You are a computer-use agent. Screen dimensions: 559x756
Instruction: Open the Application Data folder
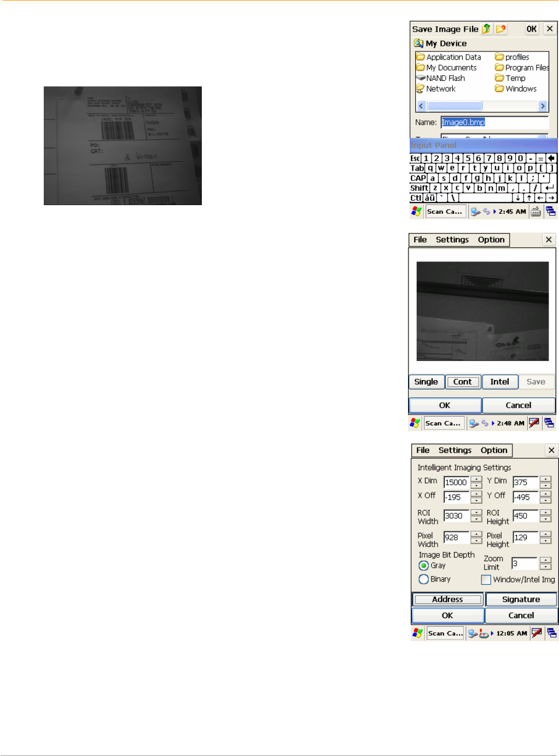point(449,57)
